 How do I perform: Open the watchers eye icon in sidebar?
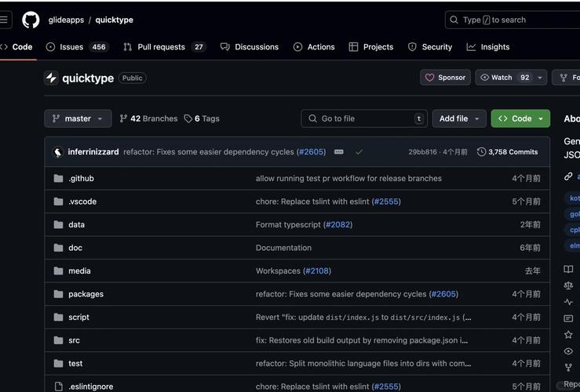tap(568, 351)
